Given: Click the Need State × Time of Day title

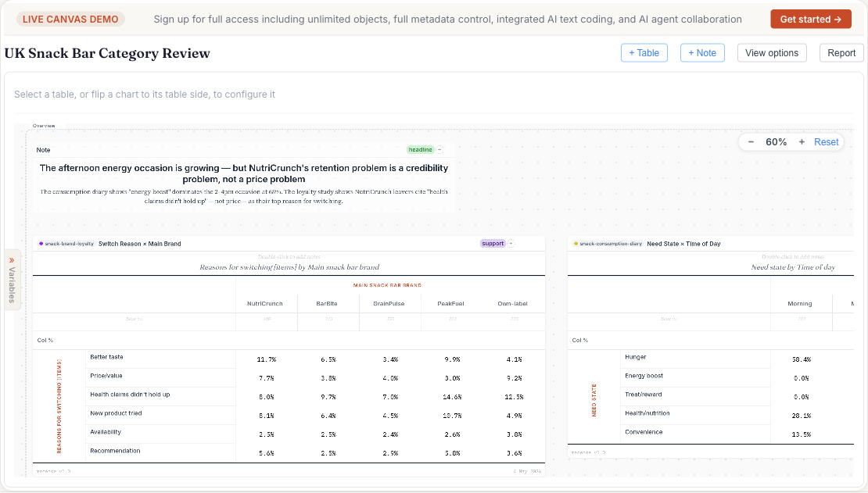Looking at the screenshot, I should (683, 244).
